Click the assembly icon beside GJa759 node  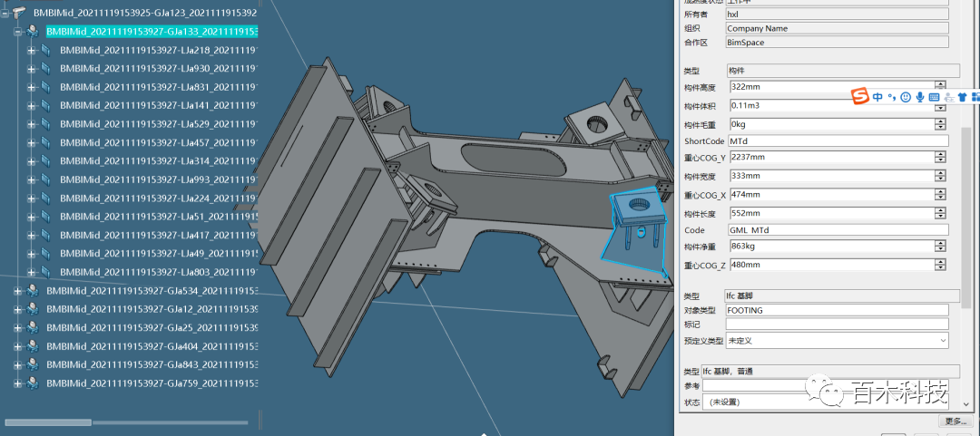point(33,383)
